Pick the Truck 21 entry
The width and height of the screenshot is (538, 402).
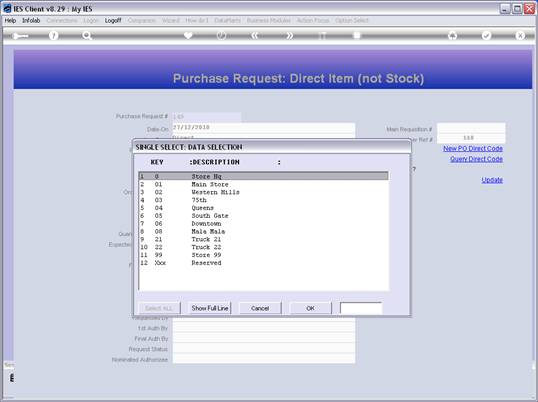(264, 239)
